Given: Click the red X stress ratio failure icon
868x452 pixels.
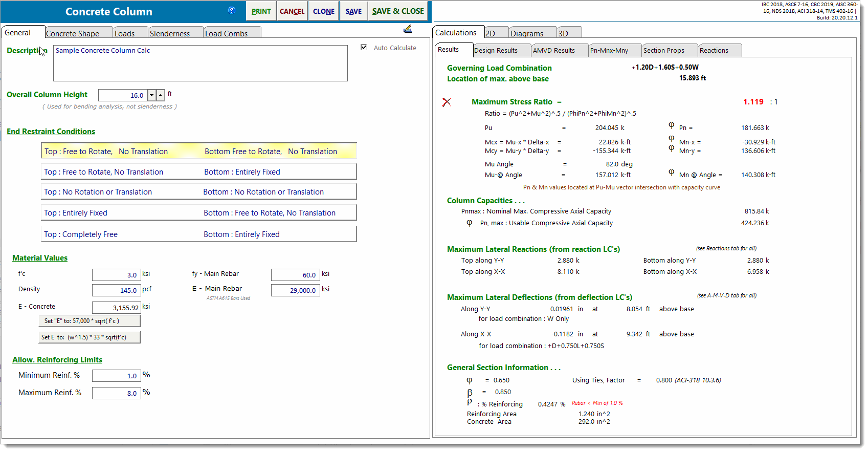Looking at the screenshot, I should [447, 102].
